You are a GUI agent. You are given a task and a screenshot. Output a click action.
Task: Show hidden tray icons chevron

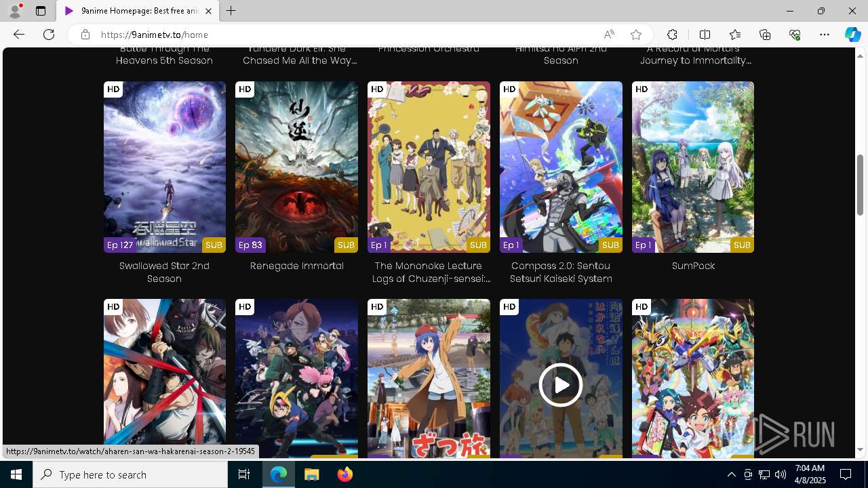point(731,474)
